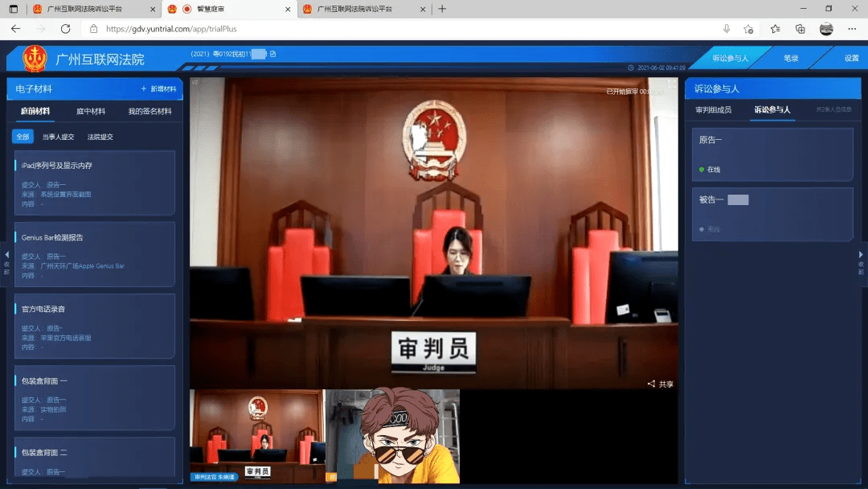
Task: Click the 共享 share icon on the video
Action: point(657,384)
